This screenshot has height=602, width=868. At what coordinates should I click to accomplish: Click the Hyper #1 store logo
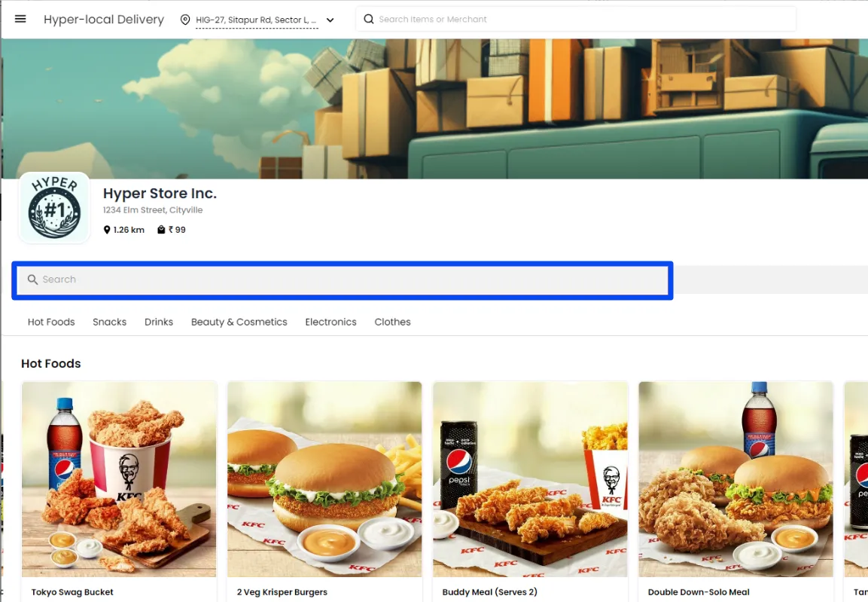pos(54,208)
